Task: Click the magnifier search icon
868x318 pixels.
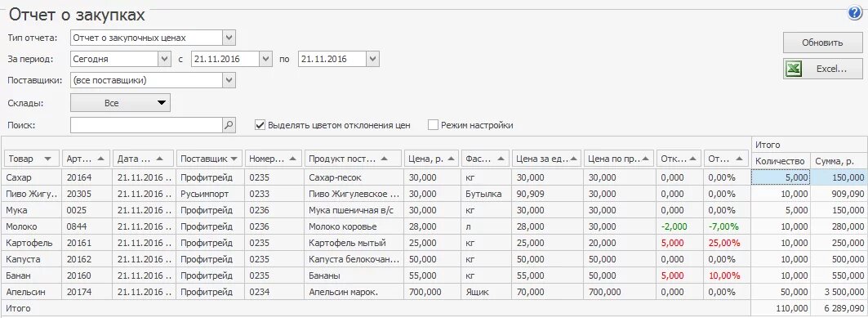Action: pyautogui.click(x=229, y=125)
